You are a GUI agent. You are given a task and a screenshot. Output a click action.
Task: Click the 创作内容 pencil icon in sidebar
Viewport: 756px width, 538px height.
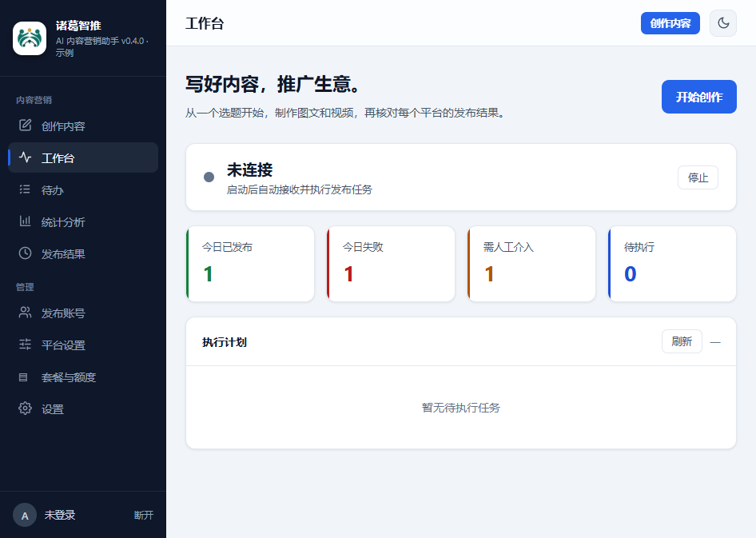(x=25, y=126)
